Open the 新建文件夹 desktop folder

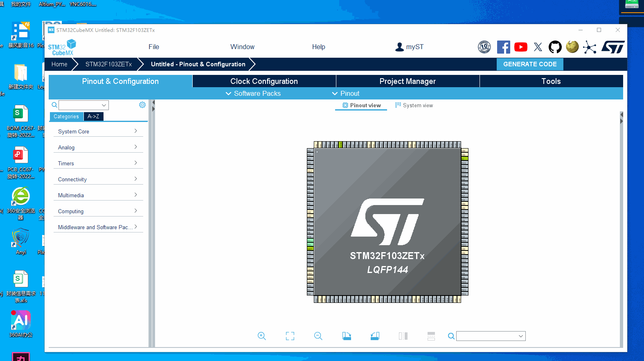20,77
